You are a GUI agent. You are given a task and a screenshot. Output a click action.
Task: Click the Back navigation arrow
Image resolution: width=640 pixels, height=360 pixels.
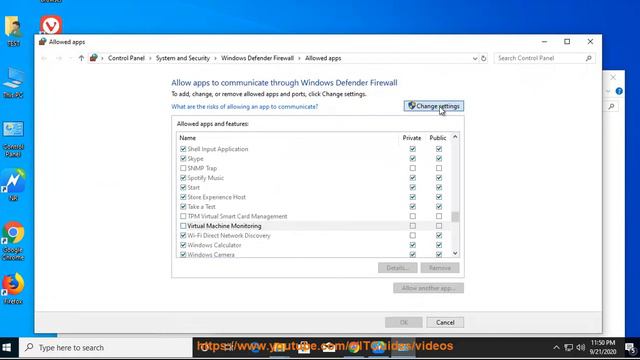coord(44,58)
